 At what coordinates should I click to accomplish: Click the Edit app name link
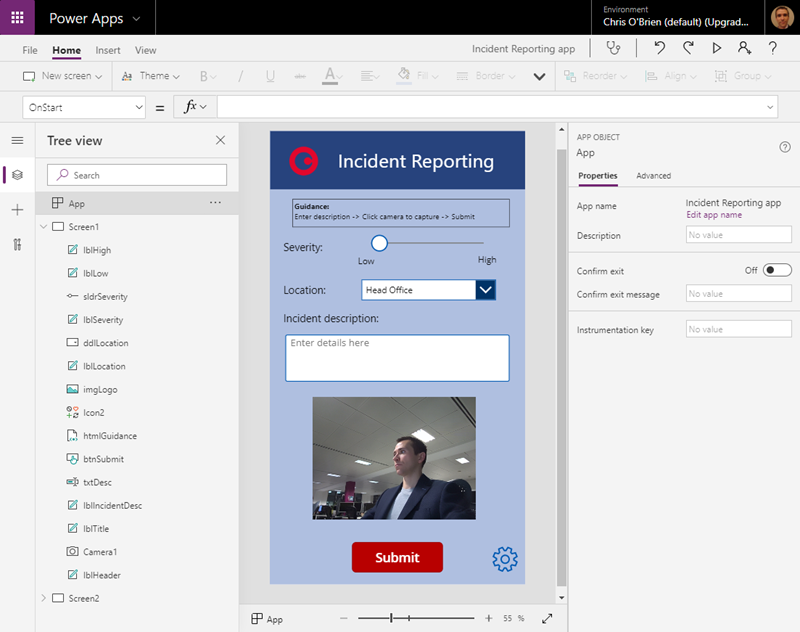click(x=713, y=215)
